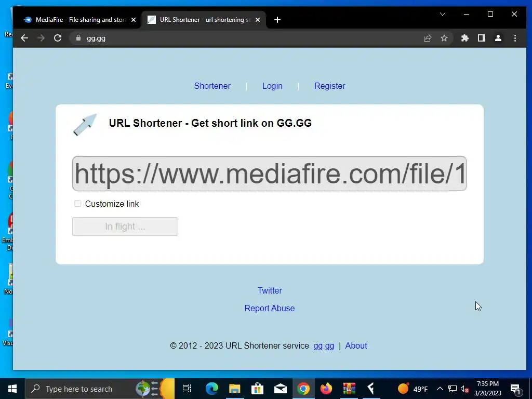Open the Windows Start menu

(x=12, y=389)
